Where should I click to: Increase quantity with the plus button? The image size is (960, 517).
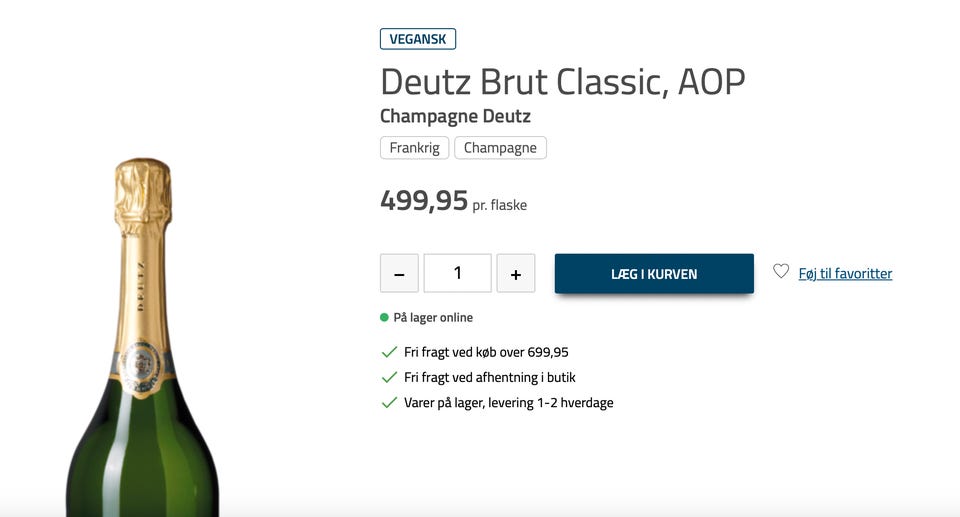[516, 273]
